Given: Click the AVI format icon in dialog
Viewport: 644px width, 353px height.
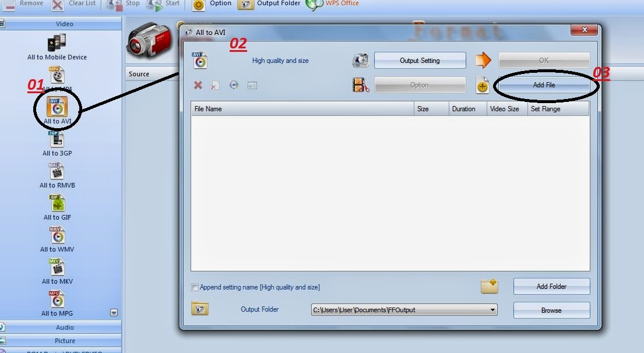Looking at the screenshot, I should 200,61.
